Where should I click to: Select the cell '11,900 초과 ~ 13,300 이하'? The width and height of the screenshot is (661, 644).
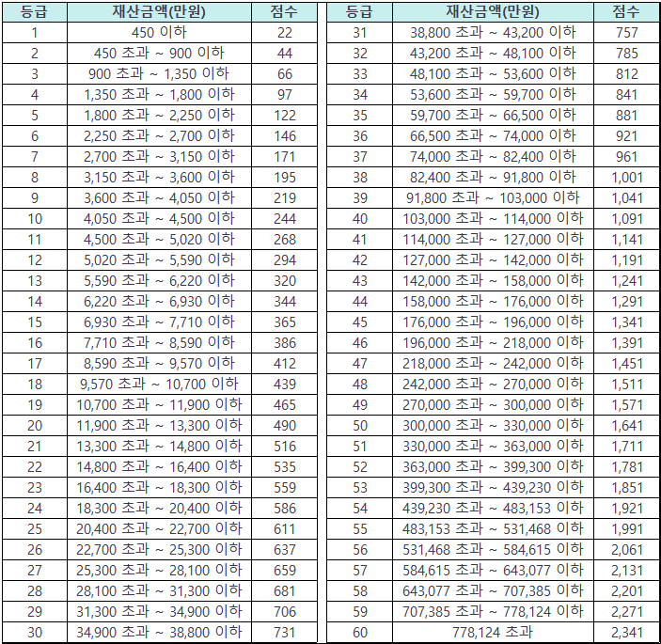click(x=159, y=425)
